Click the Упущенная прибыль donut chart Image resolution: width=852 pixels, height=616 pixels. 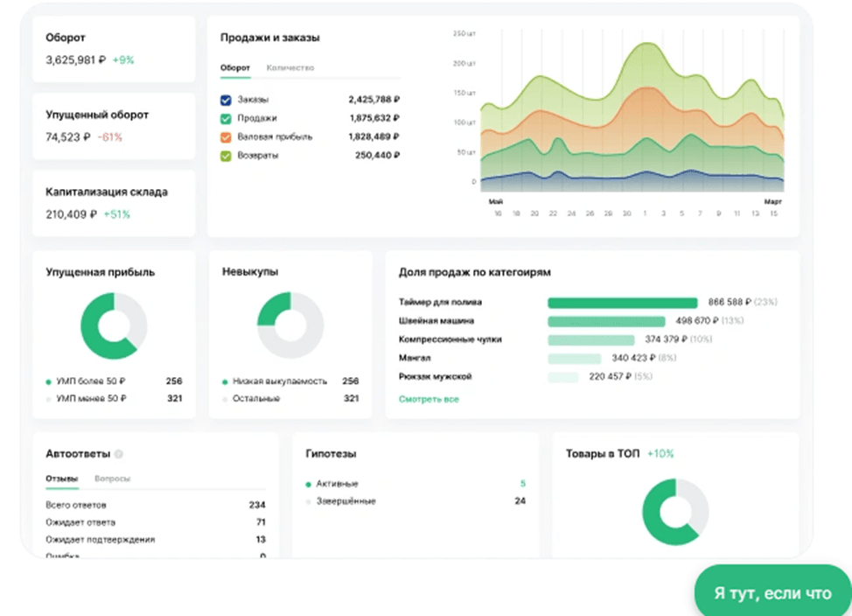pyautogui.click(x=114, y=325)
